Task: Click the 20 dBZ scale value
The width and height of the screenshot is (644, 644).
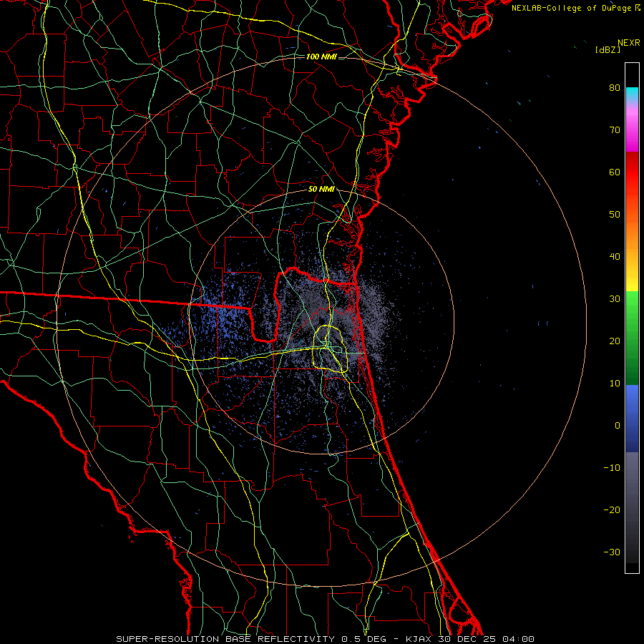Action: point(615,341)
